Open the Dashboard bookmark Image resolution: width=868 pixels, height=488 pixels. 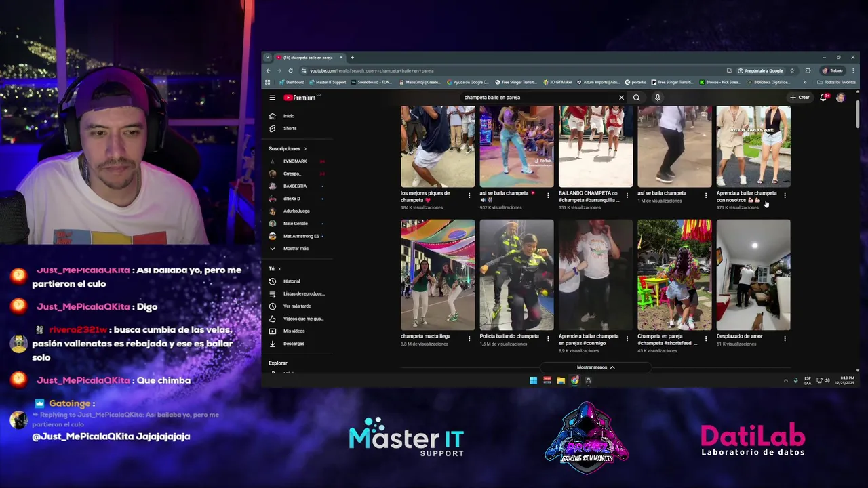pyautogui.click(x=292, y=82)
